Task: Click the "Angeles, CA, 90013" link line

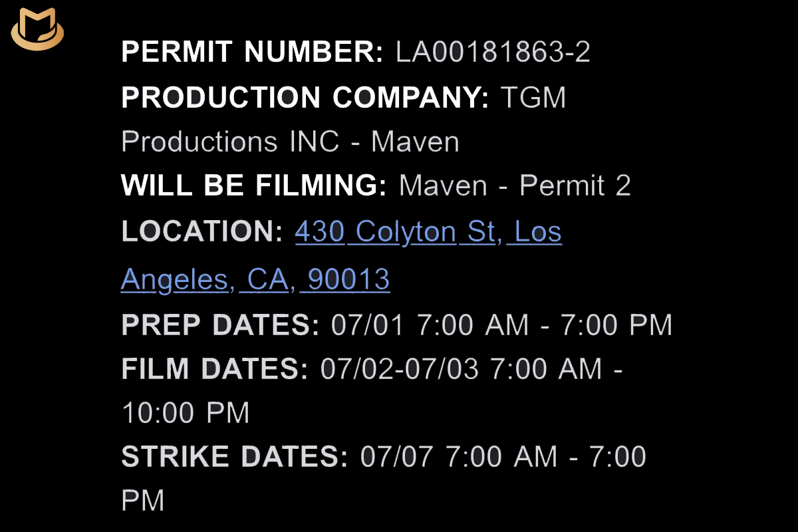Action: pyautogui.click(x=255, y=279)
